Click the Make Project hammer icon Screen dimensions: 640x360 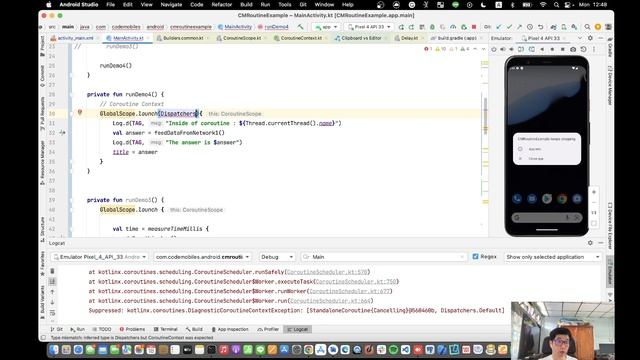click(300, 27)
